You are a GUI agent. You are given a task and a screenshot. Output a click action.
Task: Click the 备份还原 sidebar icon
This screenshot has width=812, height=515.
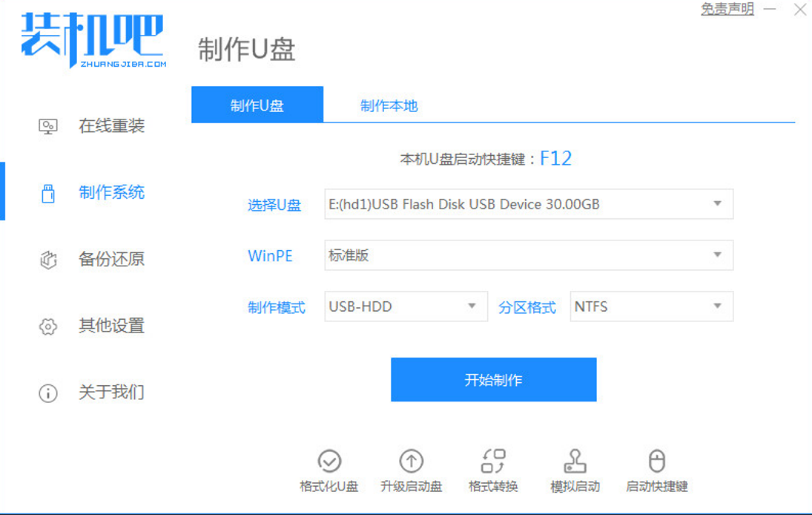tap(48, 260)
